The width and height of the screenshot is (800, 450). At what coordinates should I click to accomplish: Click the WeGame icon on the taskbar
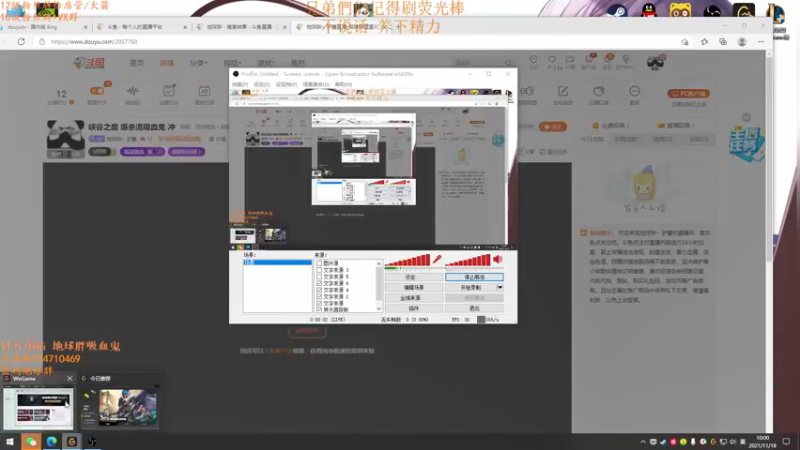(72, 441)
